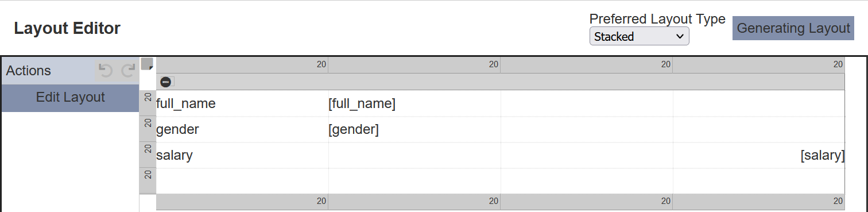The image size is (868, 212).
Task: Select the [full_name] field cell
Action: click(414, 103)
